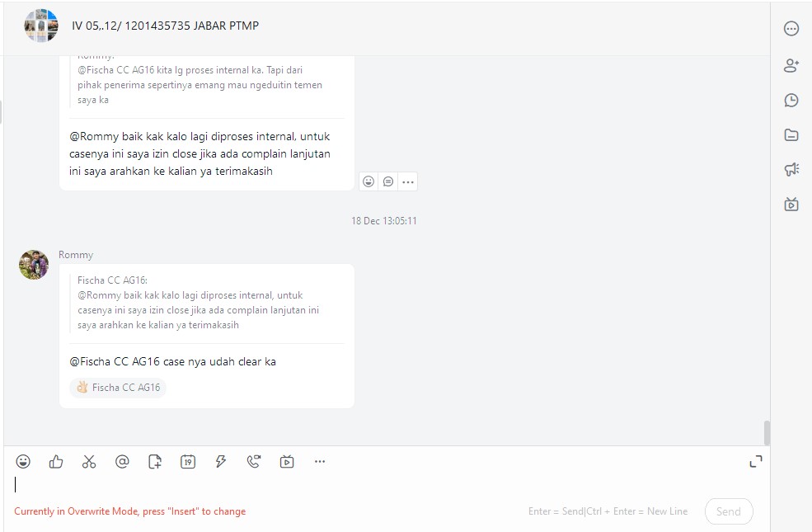Open group announcements megaphone
Viewport: 812px width, 532px height.
point(791,170)
